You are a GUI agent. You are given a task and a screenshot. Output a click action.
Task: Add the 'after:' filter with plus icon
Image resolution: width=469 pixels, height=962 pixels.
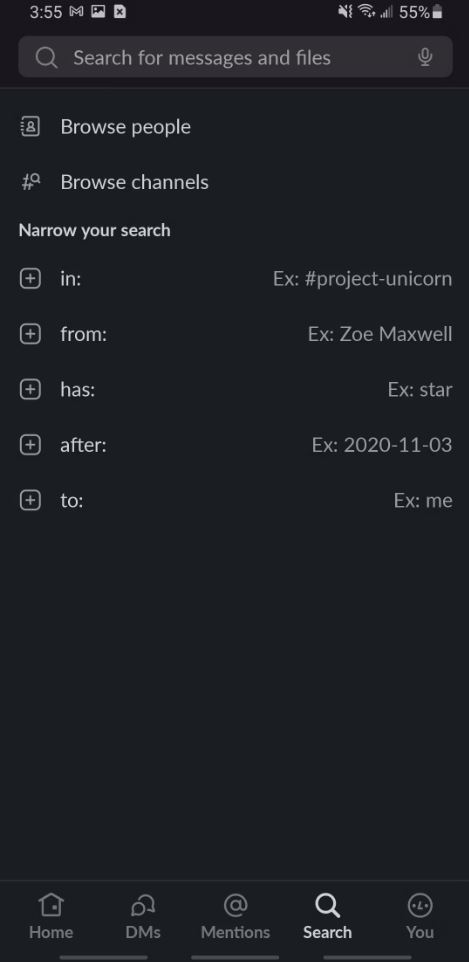pos(30,445)
